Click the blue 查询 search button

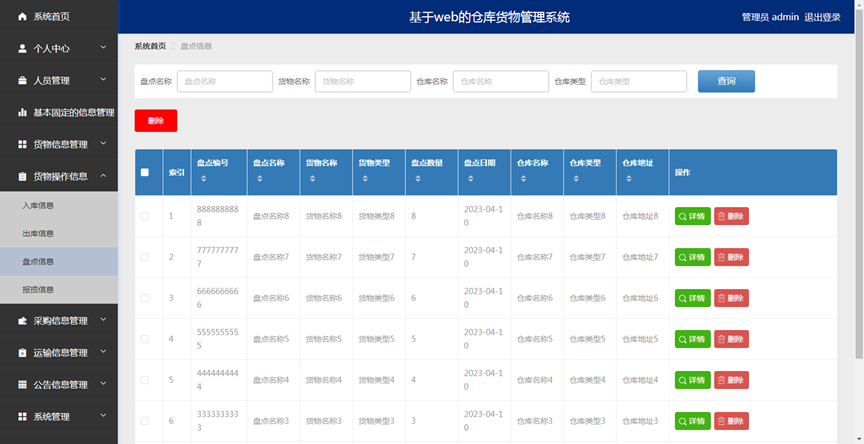tap(726, 82)
